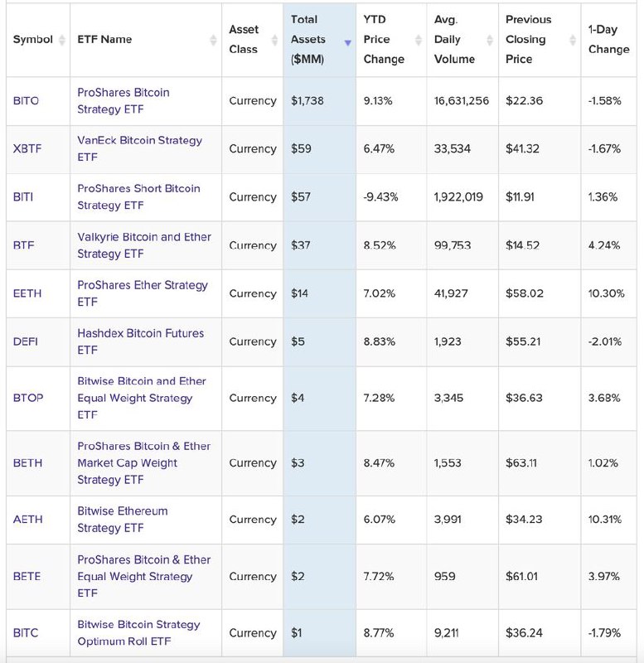Image resolution: width=644 pixels, height=663 pixels.
Task: Sort by Avg. Daily Volume arrows
Action: tap(490, 40)
